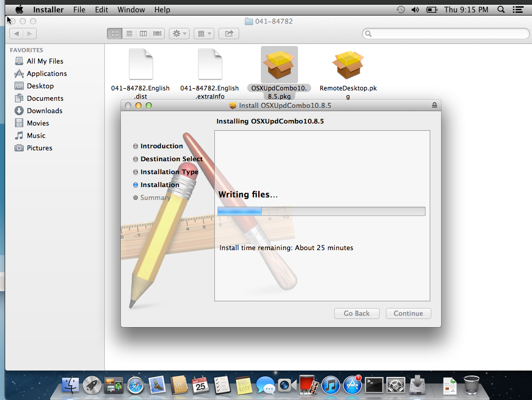The image size is (532, 400).
Task: Open the Window menu
Action: point(131,9)
